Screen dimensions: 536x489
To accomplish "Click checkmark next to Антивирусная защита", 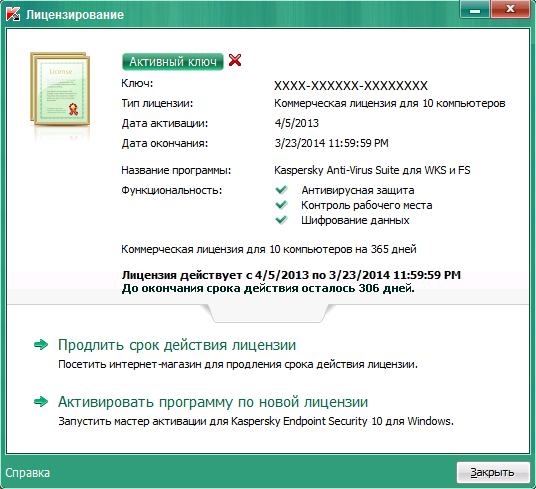I will tap(282, 190).
